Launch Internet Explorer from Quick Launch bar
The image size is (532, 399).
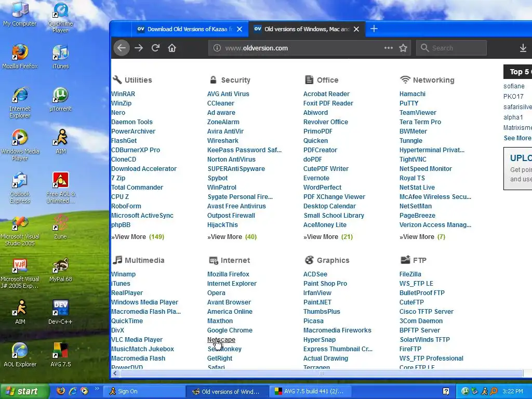tap(73, 391)
